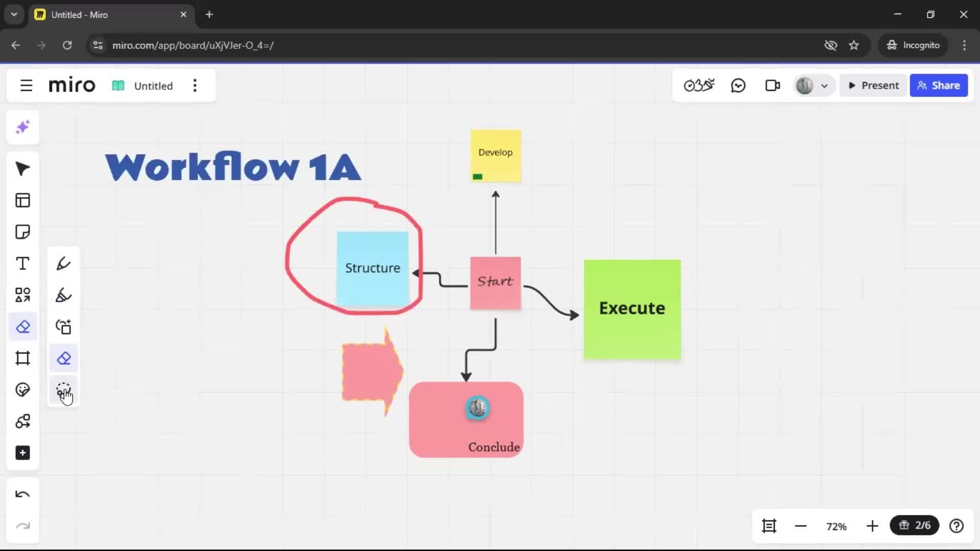Start a video call
This screenshot has height=551, width=980.
(x=773, y=86)
